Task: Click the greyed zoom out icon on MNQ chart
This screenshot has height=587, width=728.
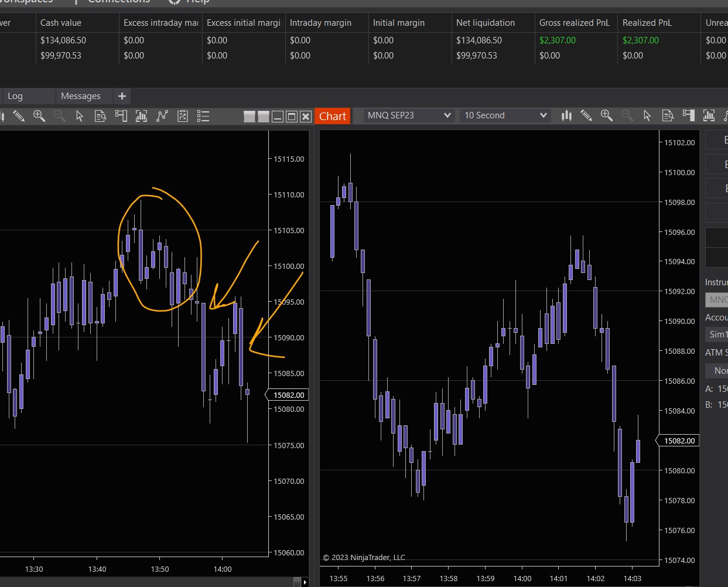Action: pyautogui.click(x=627, y=115)
